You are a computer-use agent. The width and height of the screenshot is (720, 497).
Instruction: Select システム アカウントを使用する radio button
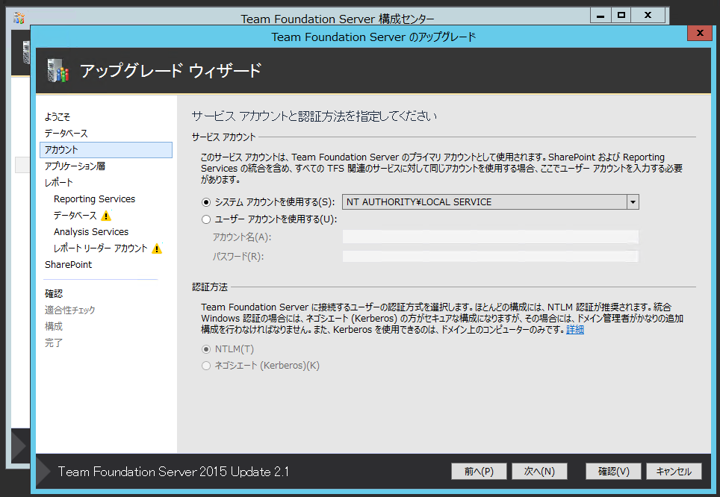pyautogui.click(x=206, y=202)
